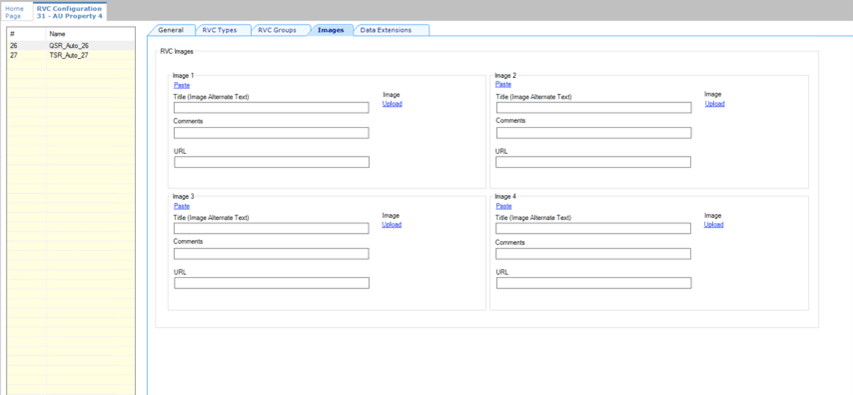Click the # column header

click(x=27, y=34)
